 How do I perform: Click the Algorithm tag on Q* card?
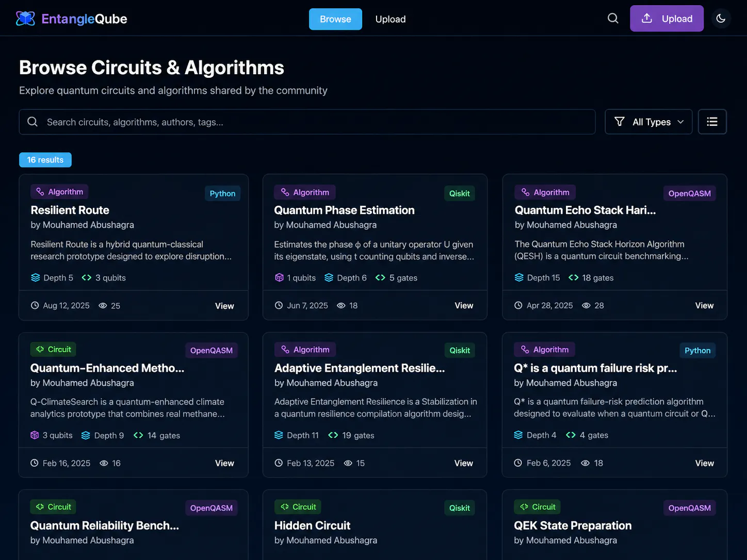(545, 350)
